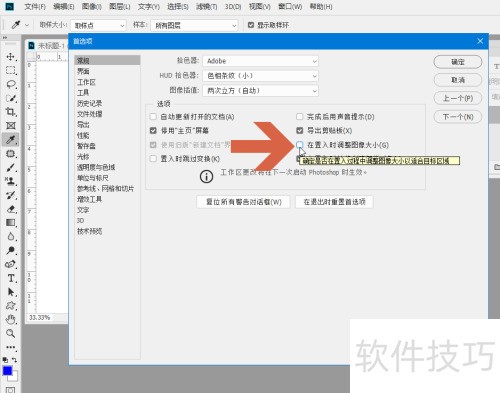This screenshot has height=393, width=500.
Task: Enable 置入时跳过变换(K) checkbox
Action: [153, 159]
